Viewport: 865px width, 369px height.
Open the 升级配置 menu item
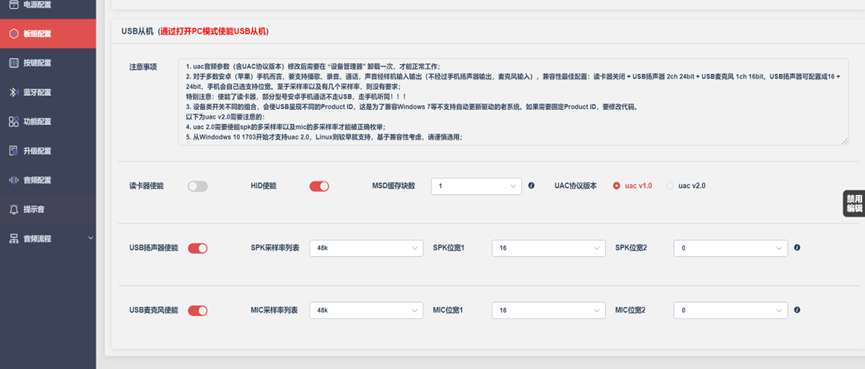[x=48, y=151]
